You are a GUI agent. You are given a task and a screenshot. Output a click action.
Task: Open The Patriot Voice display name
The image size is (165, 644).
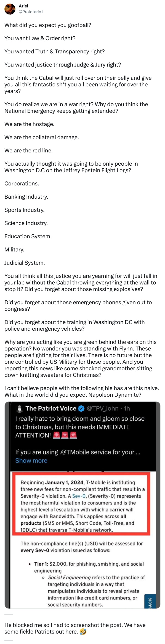click(x=51, y=409)
